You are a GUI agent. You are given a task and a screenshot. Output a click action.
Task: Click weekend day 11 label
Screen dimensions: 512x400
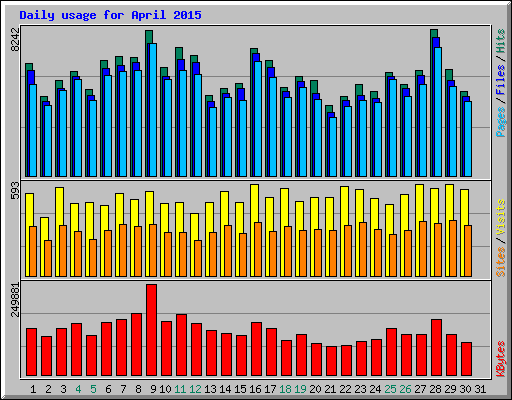(180, 389)
